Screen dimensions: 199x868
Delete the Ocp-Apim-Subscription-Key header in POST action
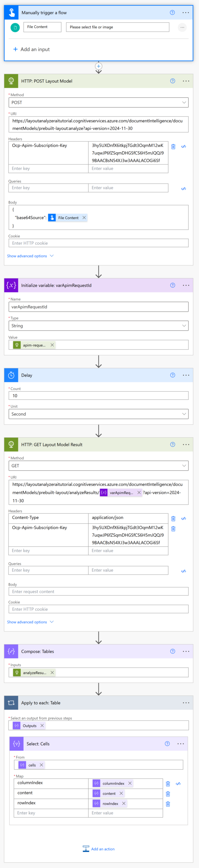[x=173, y=146]
